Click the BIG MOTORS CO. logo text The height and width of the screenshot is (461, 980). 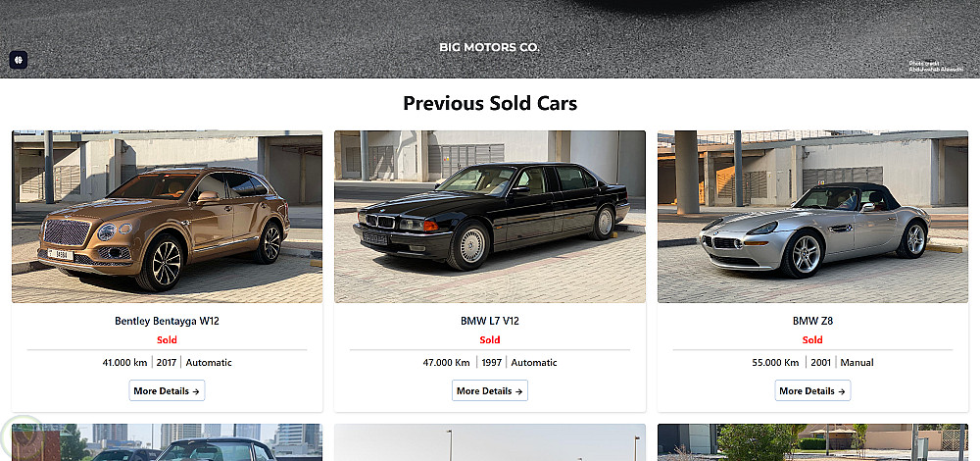tap(489, 47)
